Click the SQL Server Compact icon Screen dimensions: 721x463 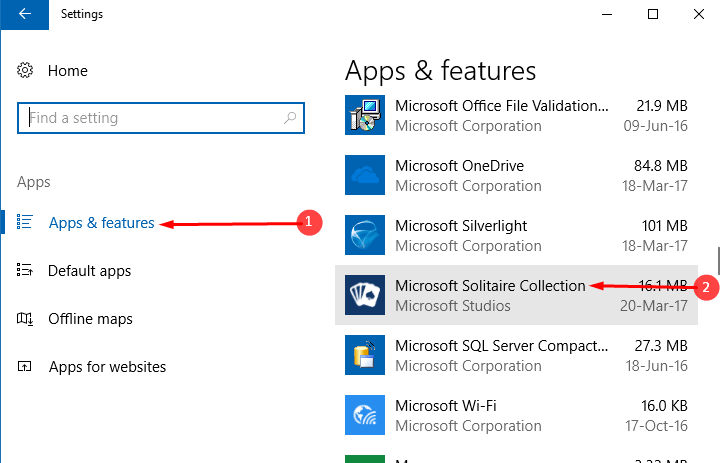[364, 356]
